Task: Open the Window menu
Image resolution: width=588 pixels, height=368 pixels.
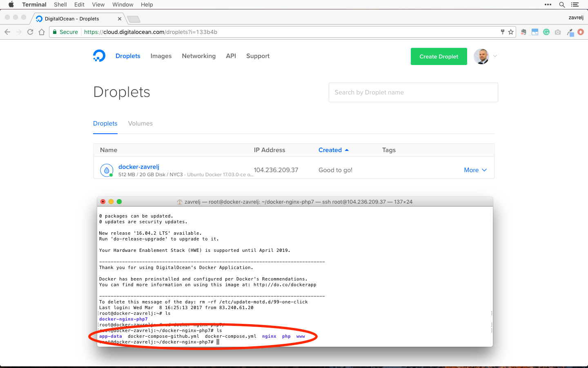Action: pos(123,4)
